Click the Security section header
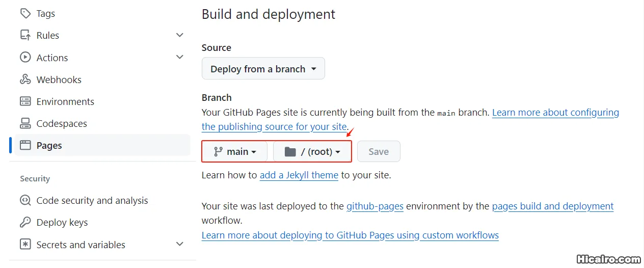 tap(35, 178)
